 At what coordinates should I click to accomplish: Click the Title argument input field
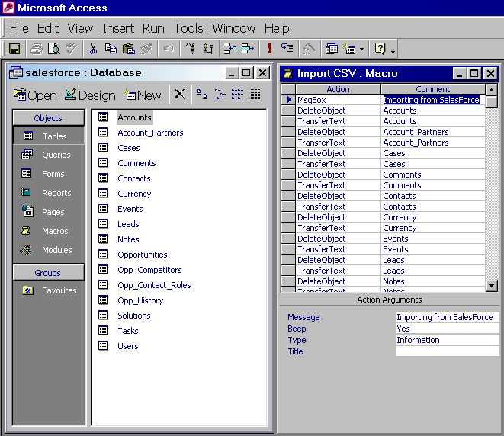click(447, 351)
